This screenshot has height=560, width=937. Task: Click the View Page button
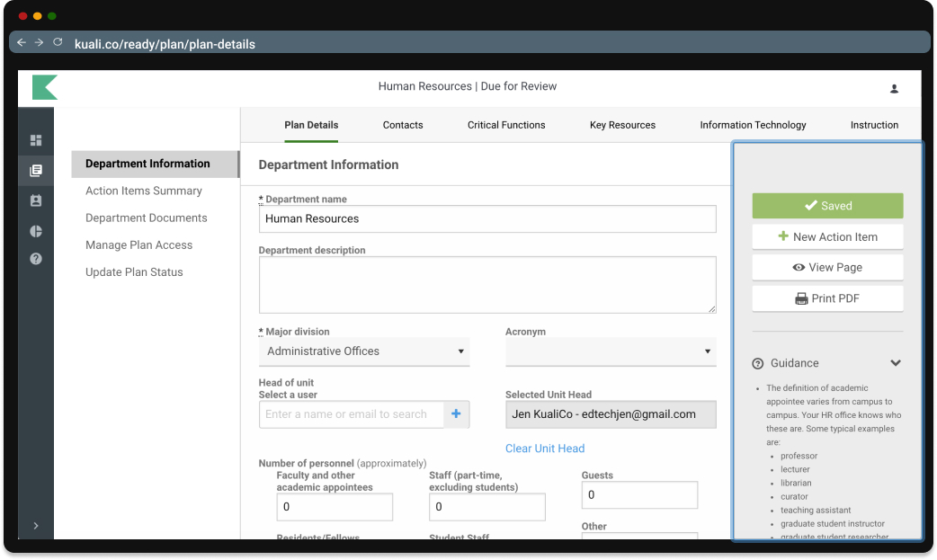[x=827, y=268]
